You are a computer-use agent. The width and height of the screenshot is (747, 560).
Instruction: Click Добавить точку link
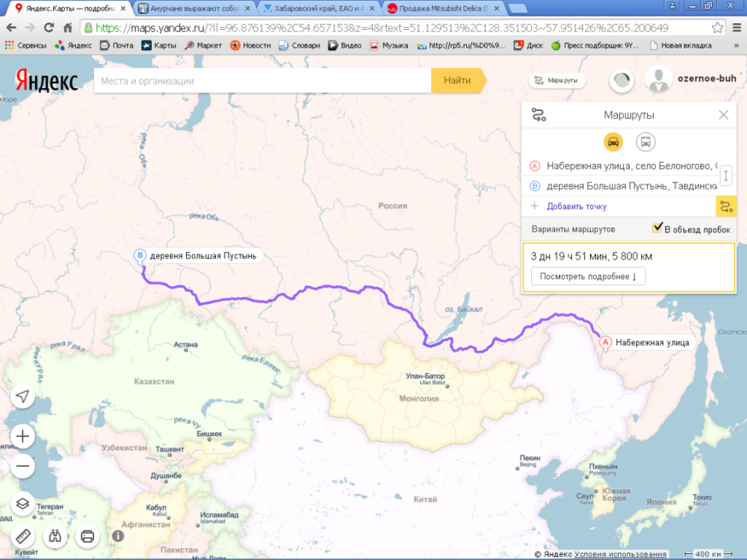pos(577,206)
